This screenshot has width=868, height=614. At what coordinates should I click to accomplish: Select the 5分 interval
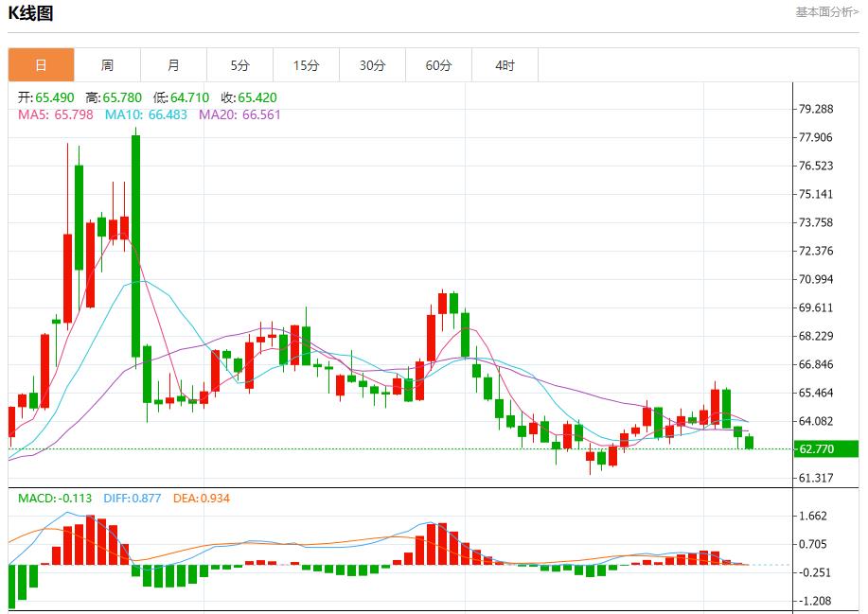click(x=239, y=64)
